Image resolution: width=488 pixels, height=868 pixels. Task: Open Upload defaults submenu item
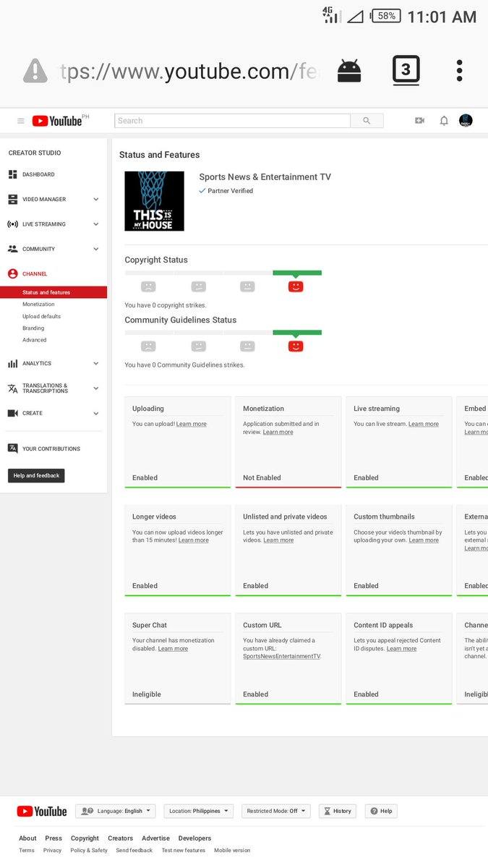coord(41,316)
